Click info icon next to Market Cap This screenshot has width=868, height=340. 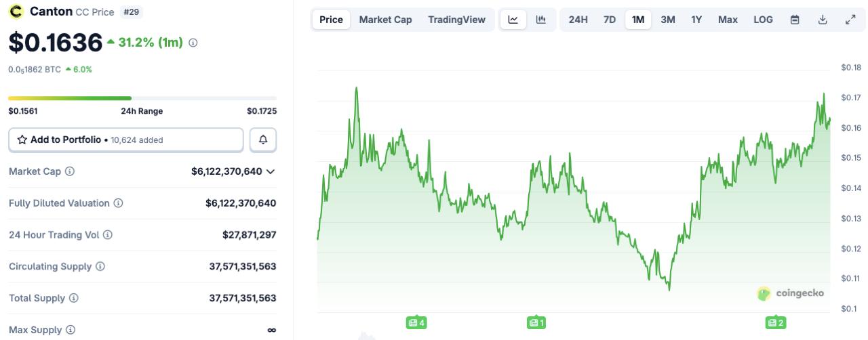(x=70, y=171)
